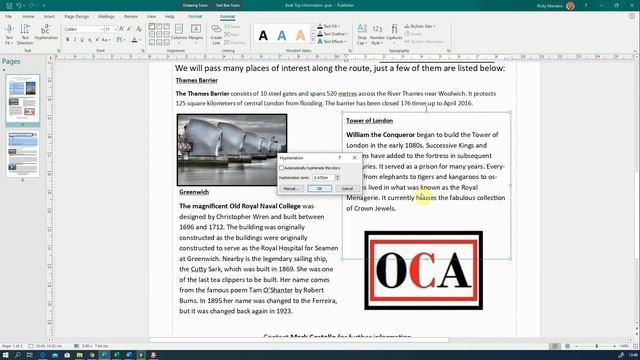This screenshot has height=360, width=640.
Task: Click Cancel in the Hyphenation dialog
Action: [347, 189]
